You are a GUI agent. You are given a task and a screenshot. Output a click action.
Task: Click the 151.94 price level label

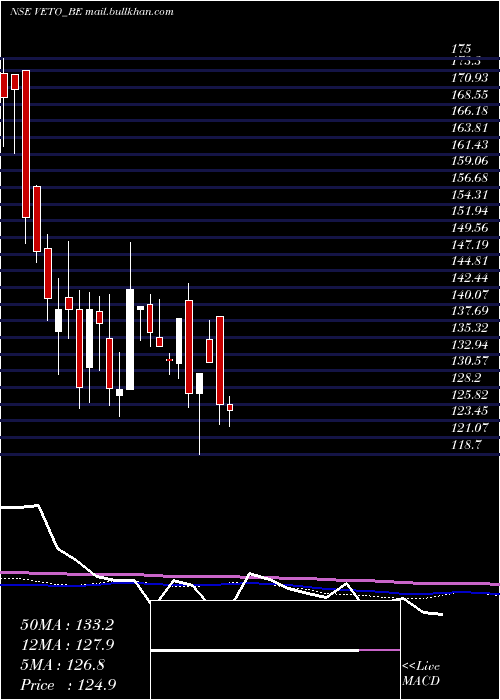tap(470, 211)
